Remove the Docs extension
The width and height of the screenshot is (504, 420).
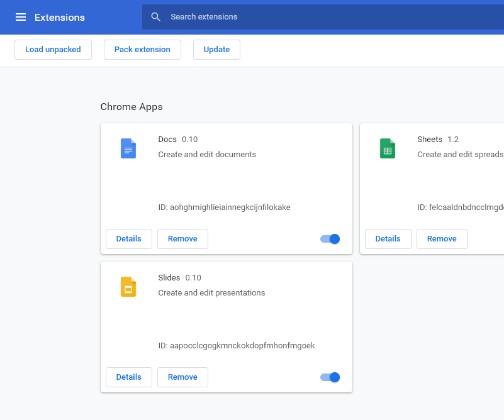(182, 239)
